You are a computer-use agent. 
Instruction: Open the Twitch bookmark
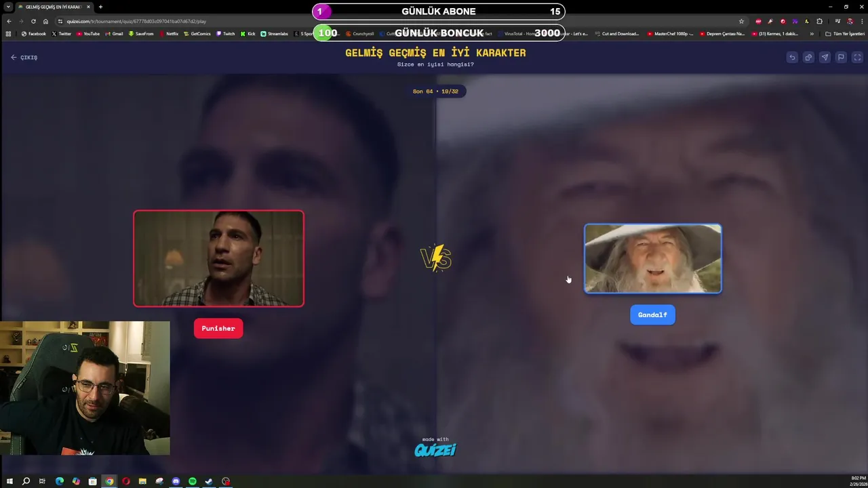[x=225, y=34]
